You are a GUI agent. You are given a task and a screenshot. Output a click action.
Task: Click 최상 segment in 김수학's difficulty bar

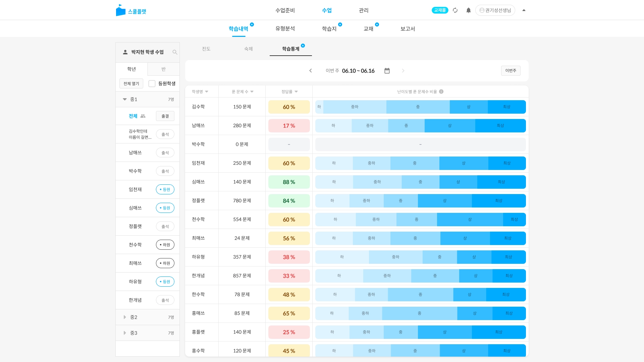pos(506,107)
